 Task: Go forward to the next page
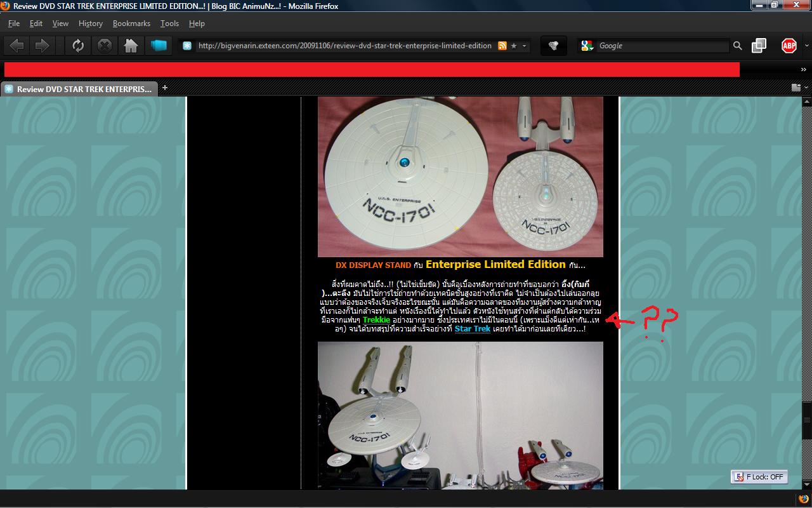[x=42, y=46]
